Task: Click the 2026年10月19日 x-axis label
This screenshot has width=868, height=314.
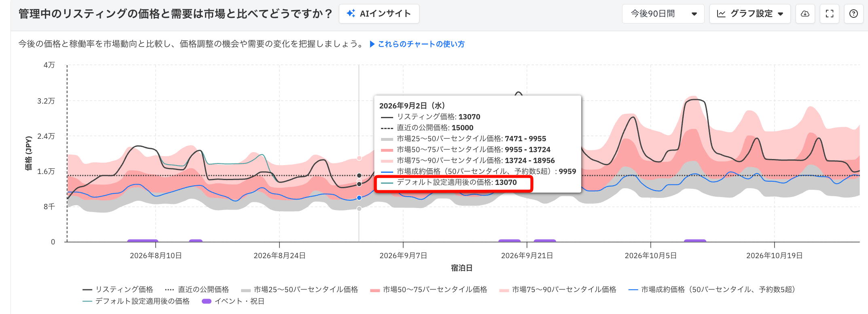Action: click(775, 256)
